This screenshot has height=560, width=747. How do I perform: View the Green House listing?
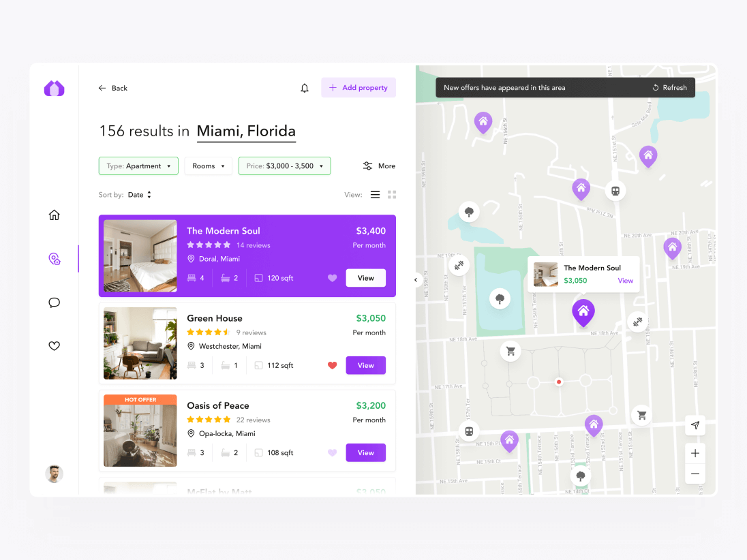[366, 365]
